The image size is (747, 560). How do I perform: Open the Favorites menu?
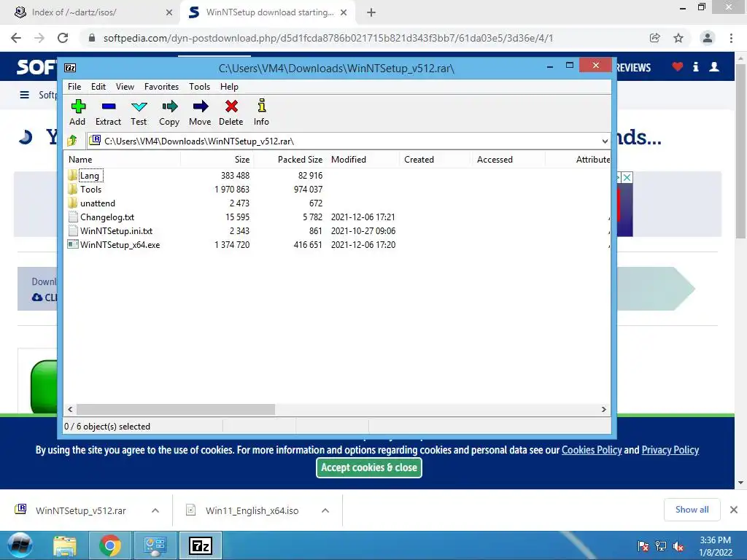point(161,87)
